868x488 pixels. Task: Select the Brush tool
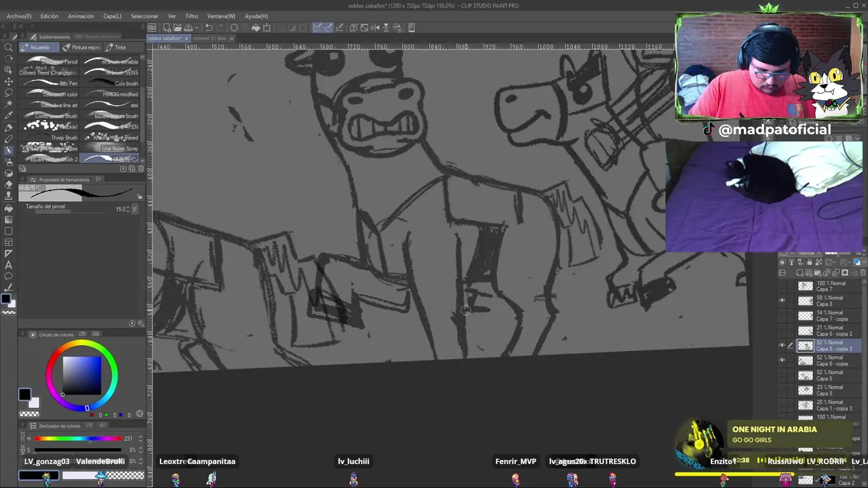(x=9, y=150)
